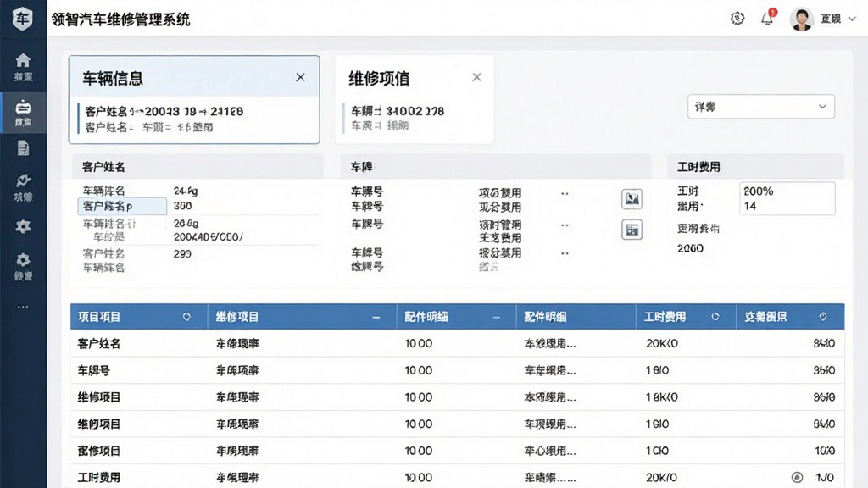Click the first gear icon in sidebar
This screenshot has height=488, width=868.
tap(23, 226)
